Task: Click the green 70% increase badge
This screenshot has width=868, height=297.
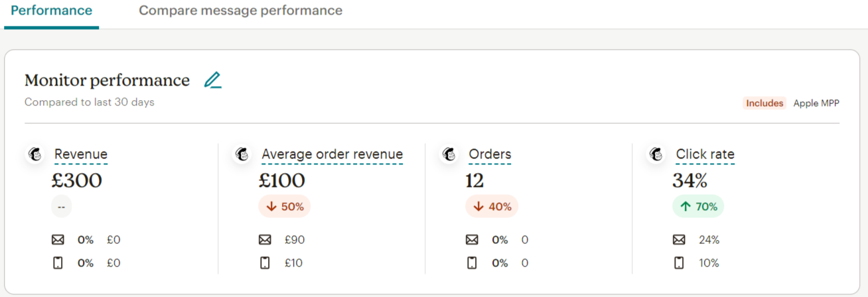Action: click(x=698, y=207)
